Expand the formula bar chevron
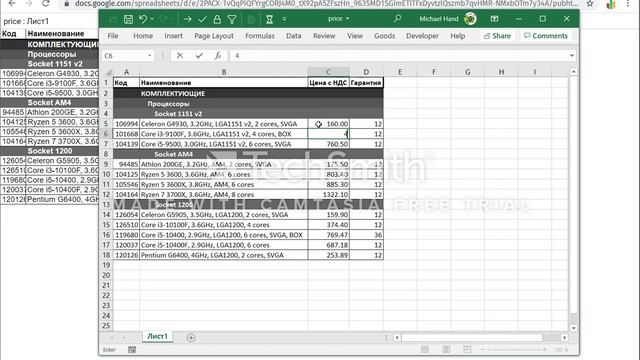Image resolution: width=640 pixels, height=360 pixels. coord(572,56)
